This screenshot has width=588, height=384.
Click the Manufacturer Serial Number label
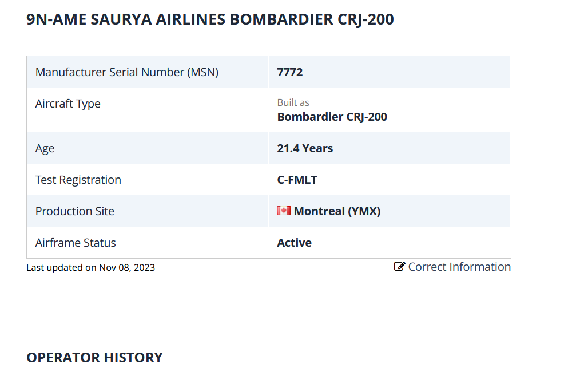click(127, 72)
